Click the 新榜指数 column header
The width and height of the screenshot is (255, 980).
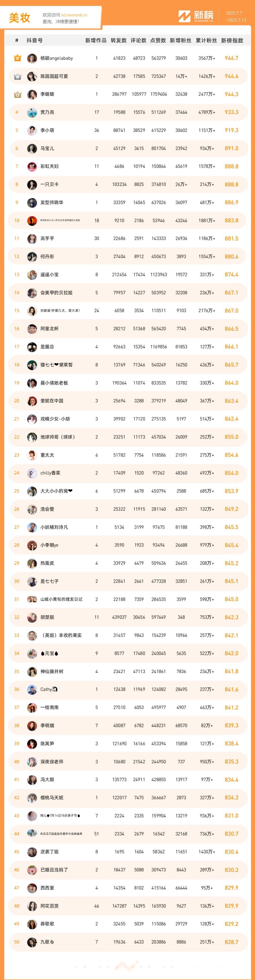click(232, 40)
